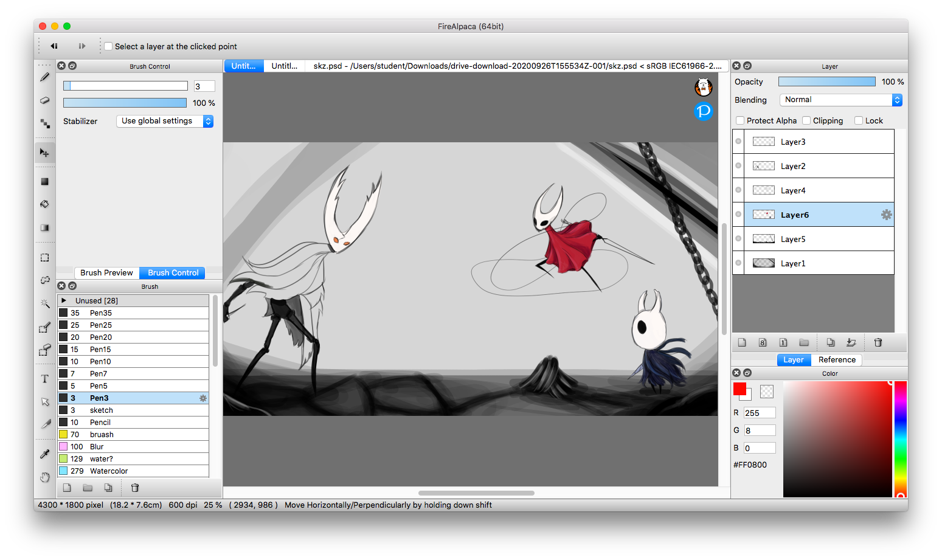Create a new layer folder

804,342
